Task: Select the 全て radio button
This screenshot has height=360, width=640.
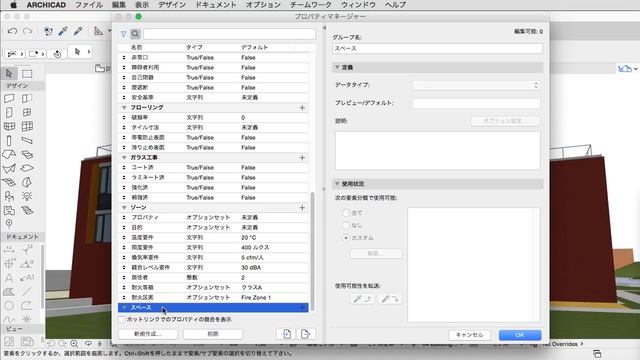Action: click(x=346, y=213)
